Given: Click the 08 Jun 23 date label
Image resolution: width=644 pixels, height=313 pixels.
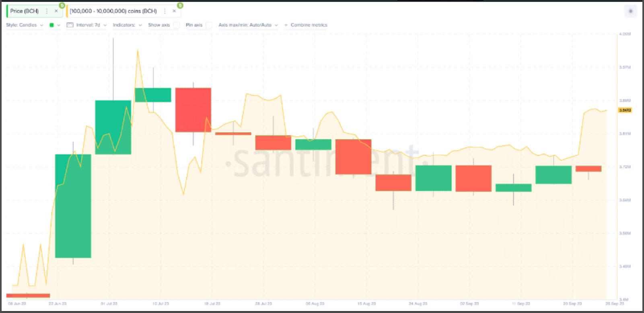Looking at the screenshot, I should point(17,304).
